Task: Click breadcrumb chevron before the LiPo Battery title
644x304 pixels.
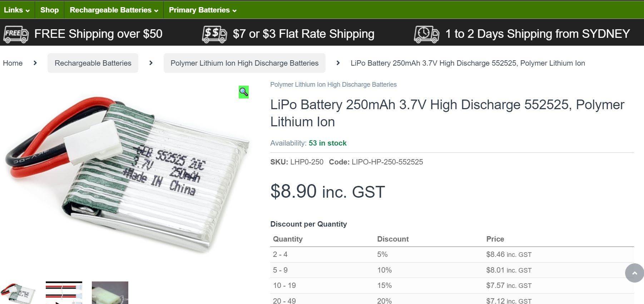Action: tap(338, 63)
